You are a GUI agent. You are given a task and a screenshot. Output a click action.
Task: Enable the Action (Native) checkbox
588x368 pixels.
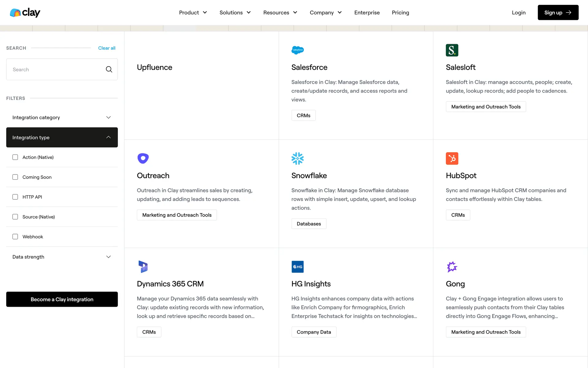click(15, 157)
